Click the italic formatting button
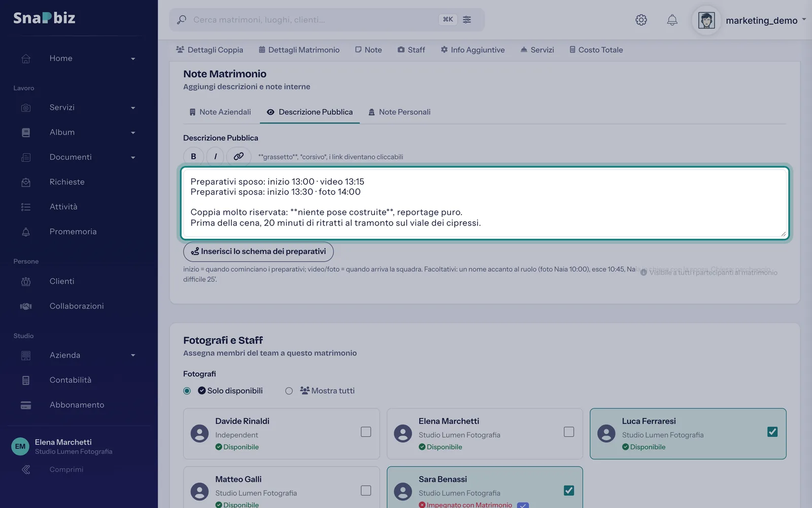 (215, 156)
